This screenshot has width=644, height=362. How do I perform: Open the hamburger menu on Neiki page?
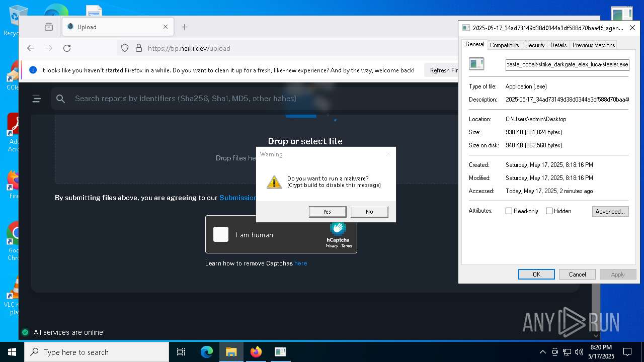tap(36, 99)
